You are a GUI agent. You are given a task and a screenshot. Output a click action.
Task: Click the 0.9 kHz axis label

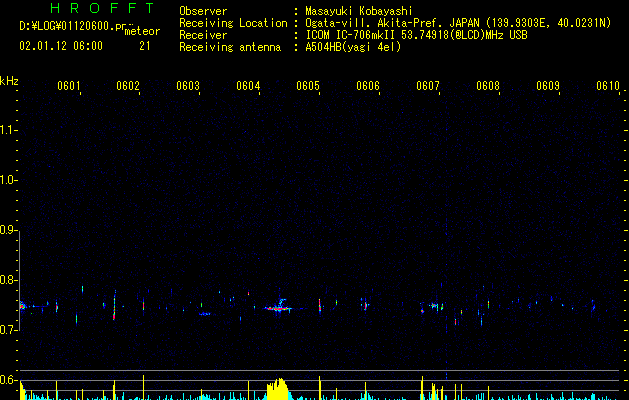8,230
